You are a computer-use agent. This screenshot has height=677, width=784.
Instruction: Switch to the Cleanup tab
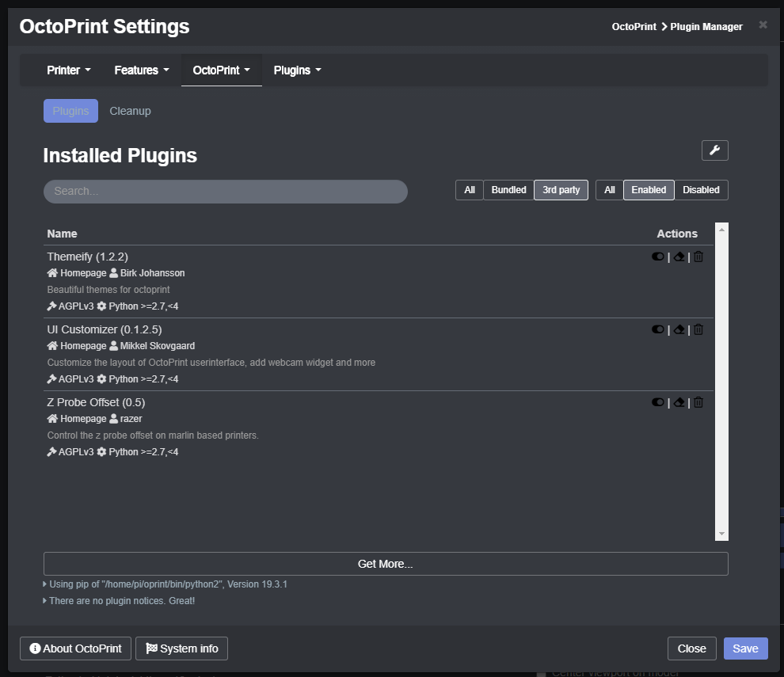[x=130, y=110]
